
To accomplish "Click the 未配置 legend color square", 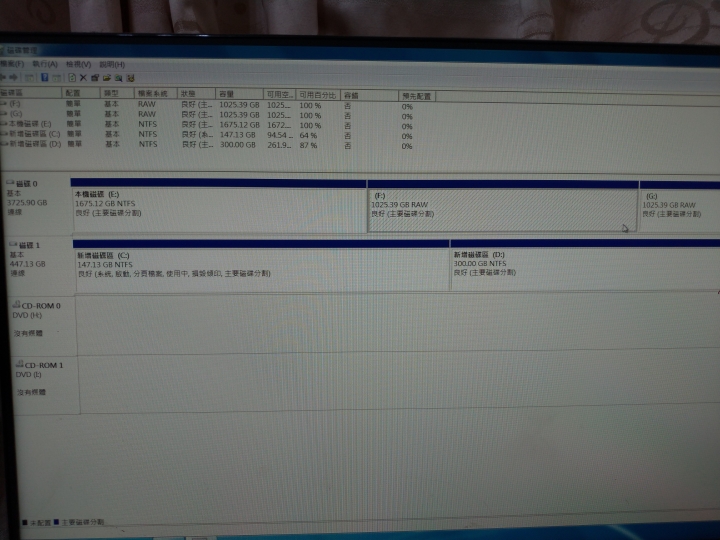I will click(25, 522).
